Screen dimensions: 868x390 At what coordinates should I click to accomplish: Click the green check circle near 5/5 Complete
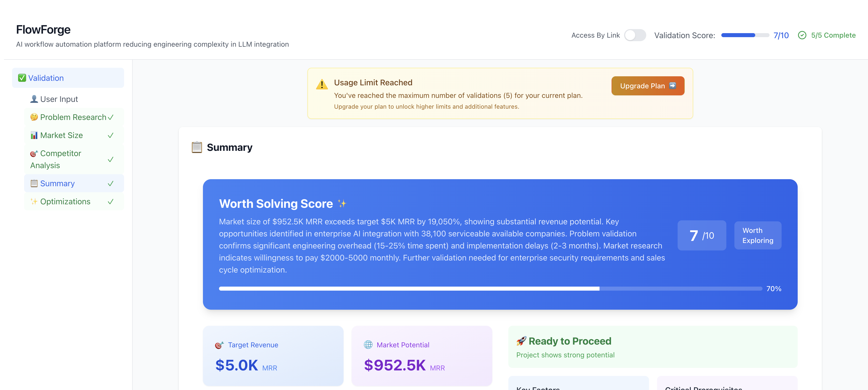click(802, 35)
